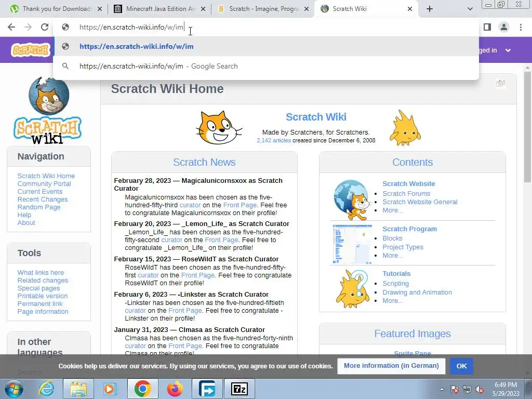Open the Help navigation link
532x399 pixels.
[x=24, y=215]
